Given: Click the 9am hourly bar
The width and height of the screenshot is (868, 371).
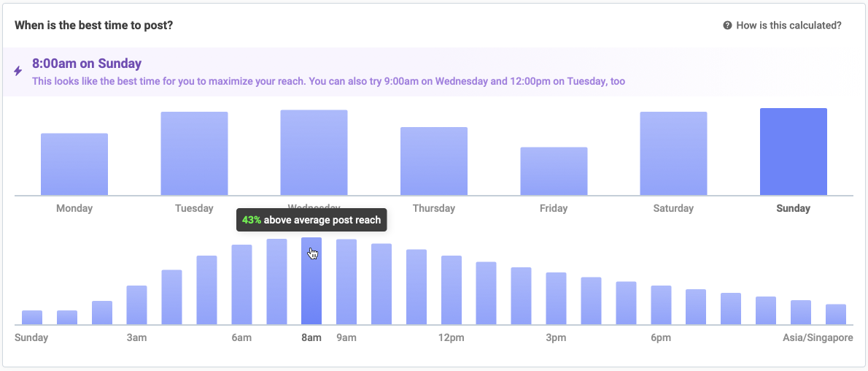Looking at the screenshot, I should click(x=346, y=282).
